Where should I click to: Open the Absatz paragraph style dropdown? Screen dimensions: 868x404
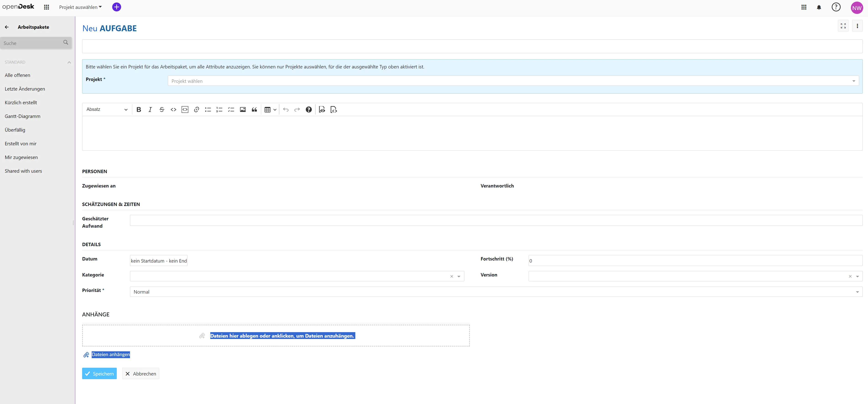(107, 109)
